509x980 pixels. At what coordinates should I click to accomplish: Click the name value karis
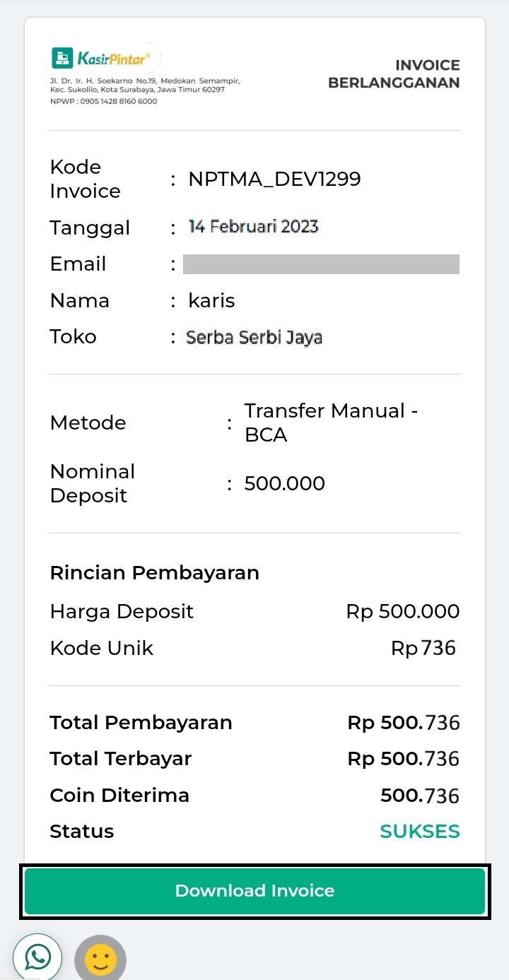click(x=211, y=301)
